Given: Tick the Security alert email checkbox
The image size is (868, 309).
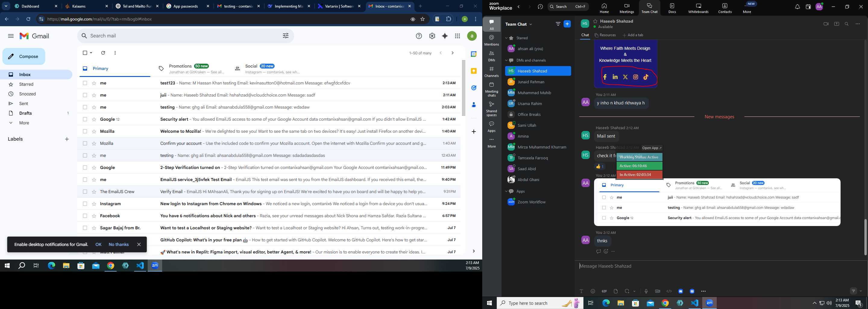Looking at the screenshot, I should tap(85, 119).
